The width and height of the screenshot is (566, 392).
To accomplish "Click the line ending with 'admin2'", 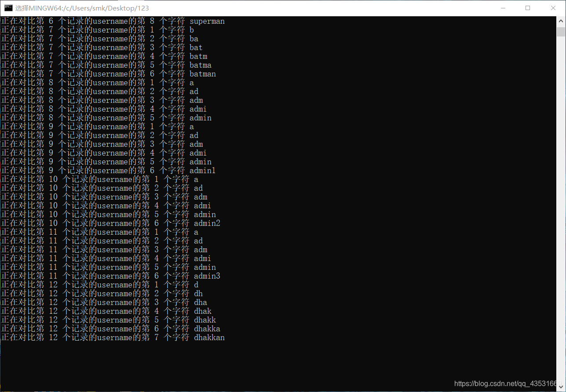I will point(110,223).
